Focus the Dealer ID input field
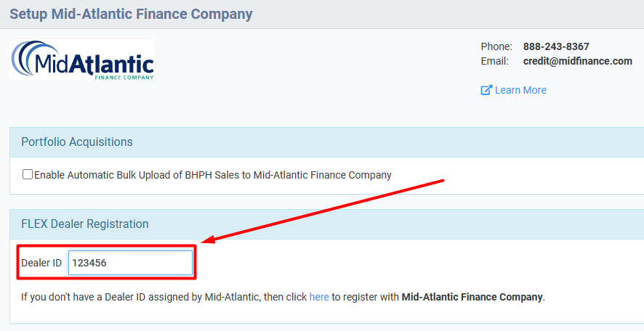 click(130, 263)
